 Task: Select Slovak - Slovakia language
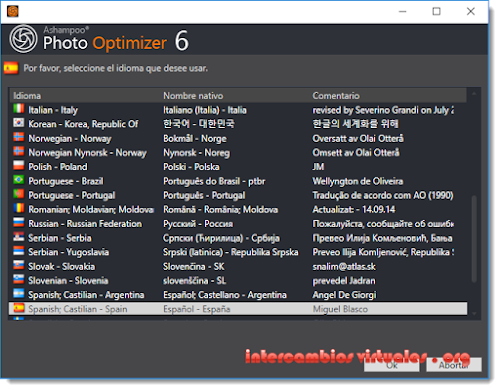tap(238, 267)
